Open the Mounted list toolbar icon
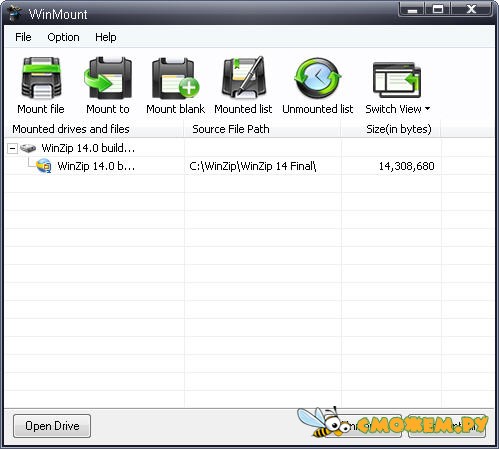Screen dimensions: 499x449 point(244,77)
